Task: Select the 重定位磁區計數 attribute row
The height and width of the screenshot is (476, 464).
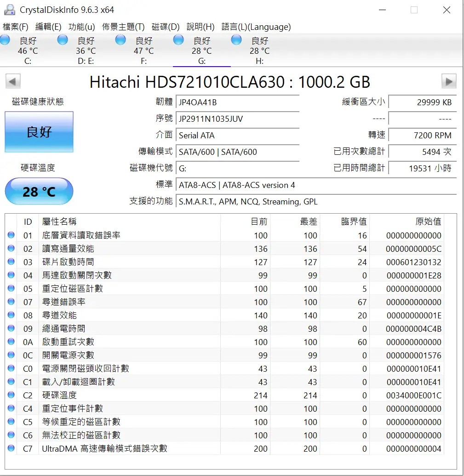Action: (224, 289)
